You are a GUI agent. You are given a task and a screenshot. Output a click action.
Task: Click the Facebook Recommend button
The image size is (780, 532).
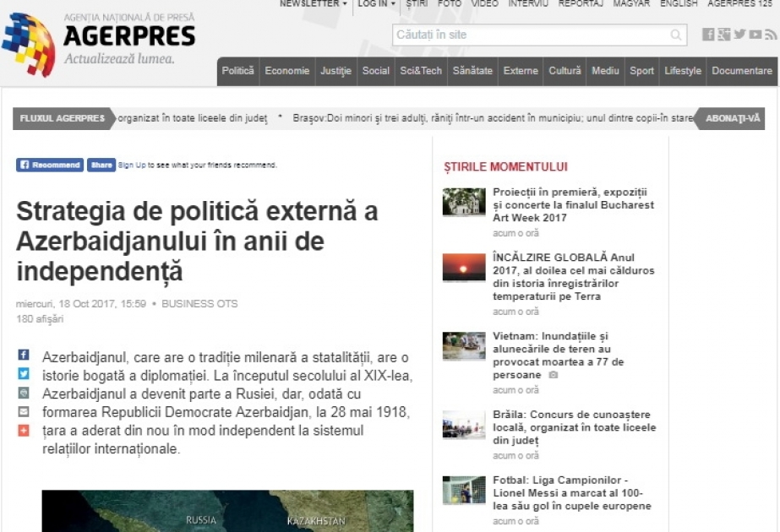pyautogui.click(x=50, y=165)
